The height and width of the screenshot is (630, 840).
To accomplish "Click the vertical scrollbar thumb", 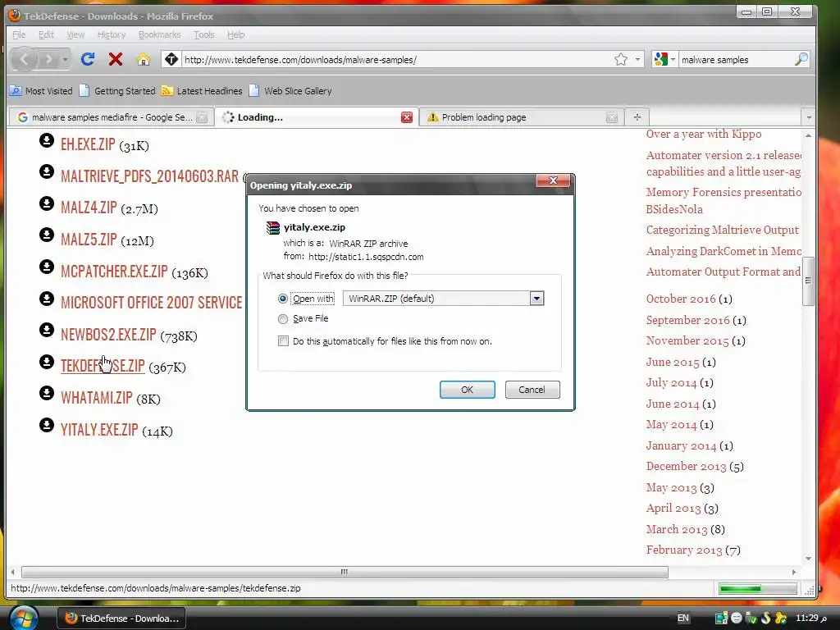I will click(x=808, y=281).
